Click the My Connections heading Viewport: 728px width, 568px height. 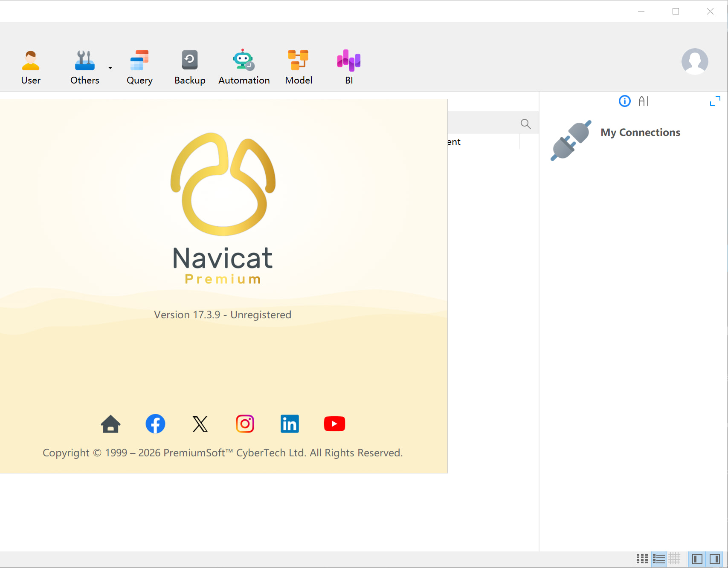pos(640,133)
